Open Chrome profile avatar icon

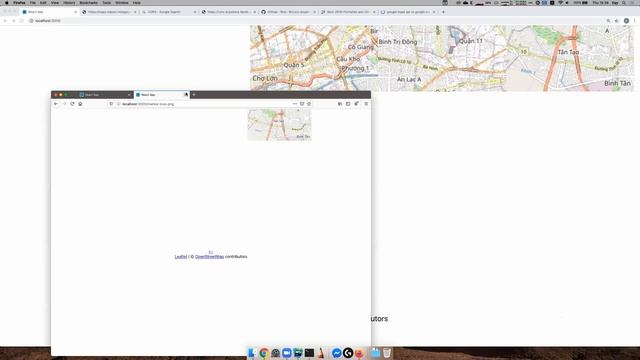[626, 20]
